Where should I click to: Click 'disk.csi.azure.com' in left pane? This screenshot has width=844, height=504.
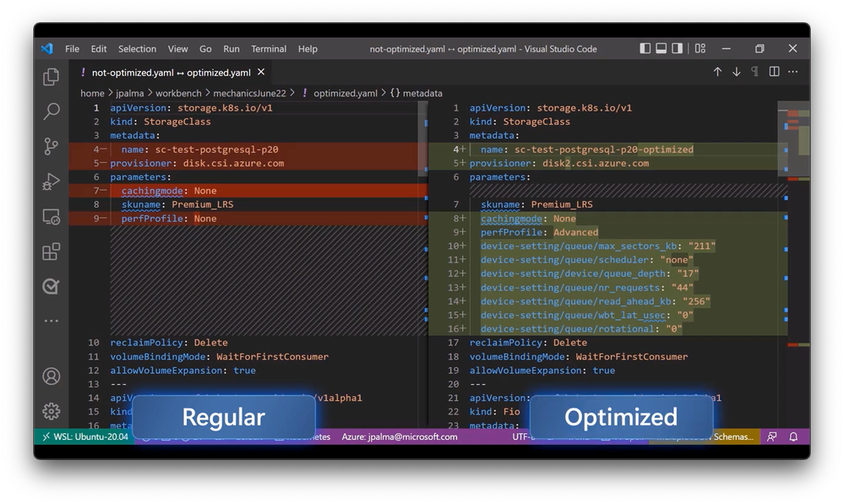(x=233, y=163)
